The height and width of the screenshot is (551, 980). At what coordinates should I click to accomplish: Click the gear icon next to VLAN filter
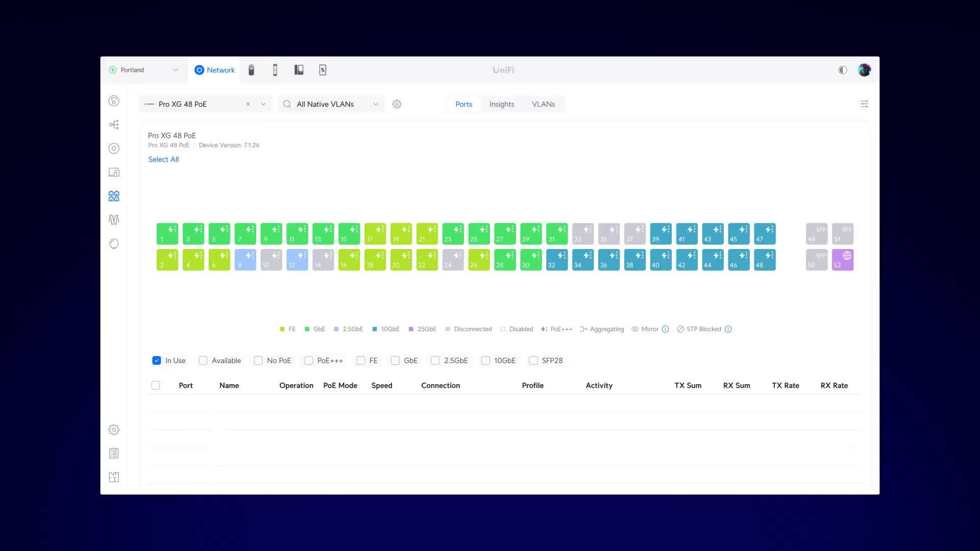397,104
